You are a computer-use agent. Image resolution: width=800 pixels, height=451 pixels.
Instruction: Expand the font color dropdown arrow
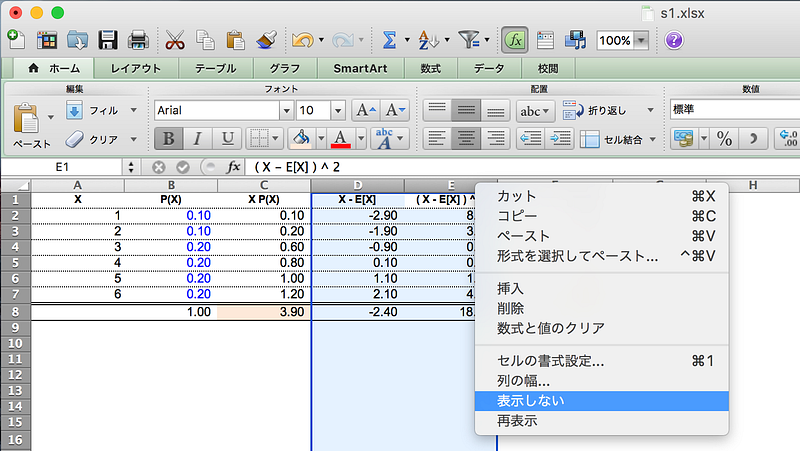point(361,138)
